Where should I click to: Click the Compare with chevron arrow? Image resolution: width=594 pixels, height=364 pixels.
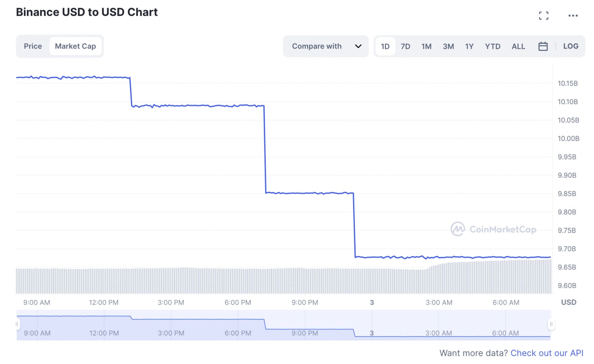[358, 46]
